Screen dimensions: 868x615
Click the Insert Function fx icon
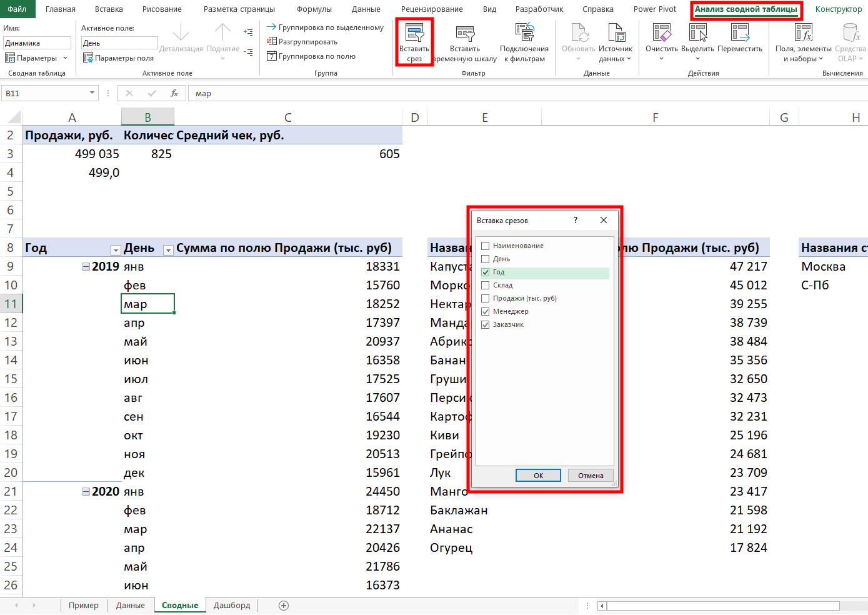[x=174, y=93]
